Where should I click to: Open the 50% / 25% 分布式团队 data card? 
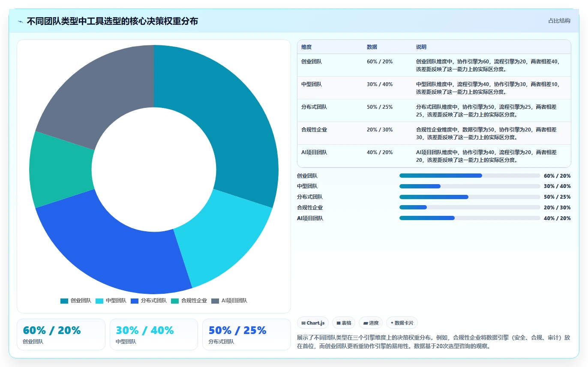[246, 334]
